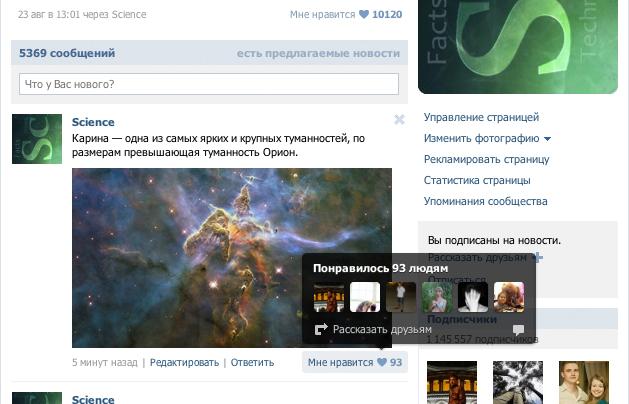Click the 5369 сообщений header

pos(67,53)
